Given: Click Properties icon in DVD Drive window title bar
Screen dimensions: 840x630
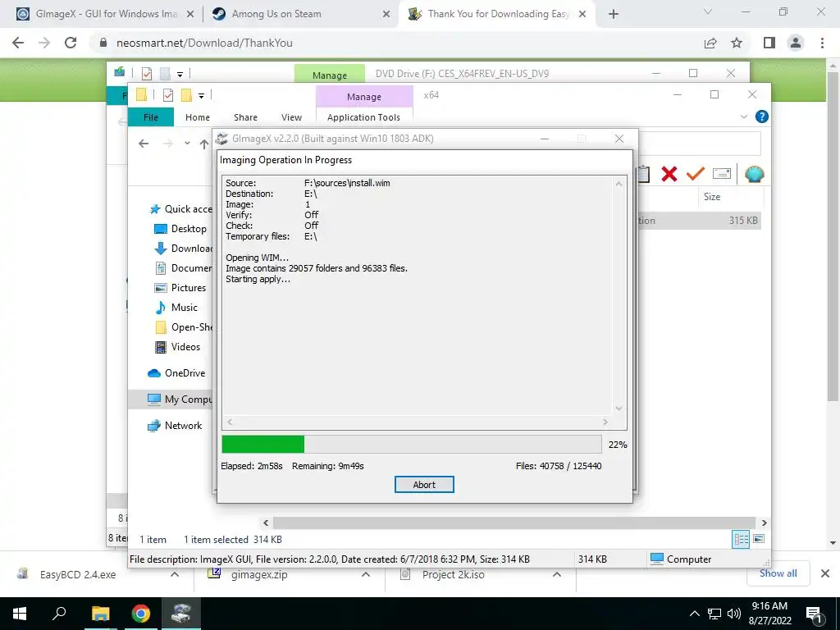Looking at the screenshot, I should [x=146, y=73].
